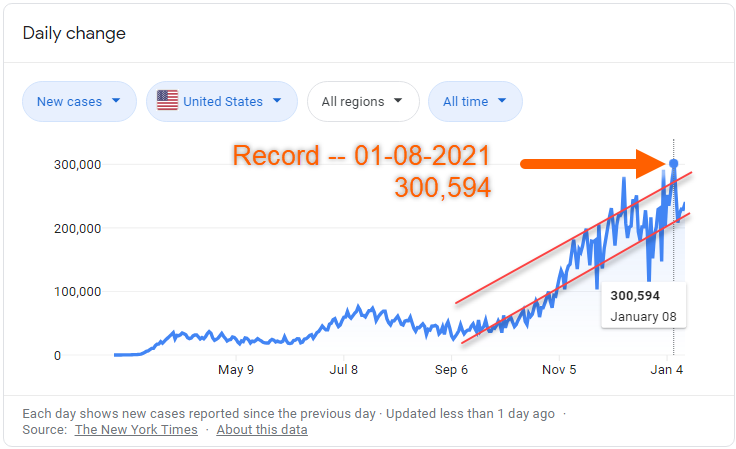Open the About this data link
Viewport: 736px width, 449px height.
tap(262, 430)
